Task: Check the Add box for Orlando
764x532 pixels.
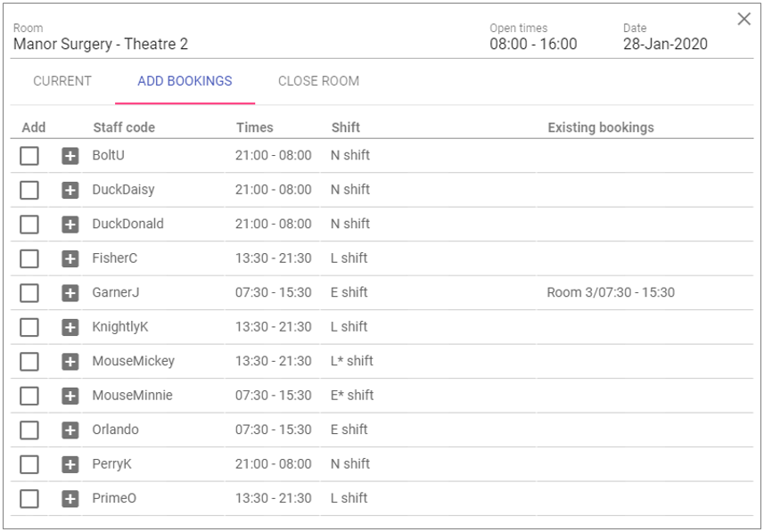Action: (x=29, y=430)
